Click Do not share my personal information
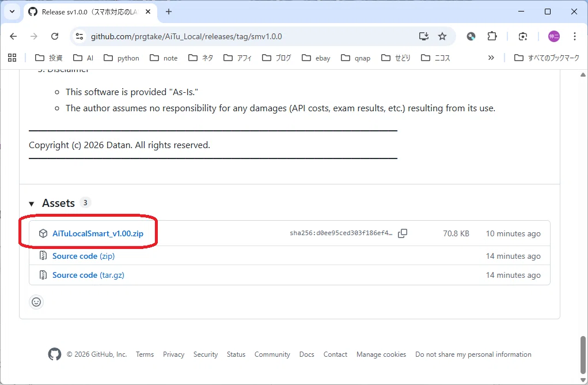 473,354
